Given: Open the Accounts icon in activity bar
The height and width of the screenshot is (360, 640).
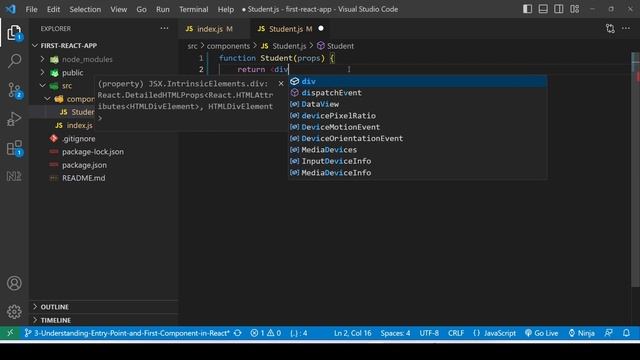Looking at the screenshot, I should (14, 283).
